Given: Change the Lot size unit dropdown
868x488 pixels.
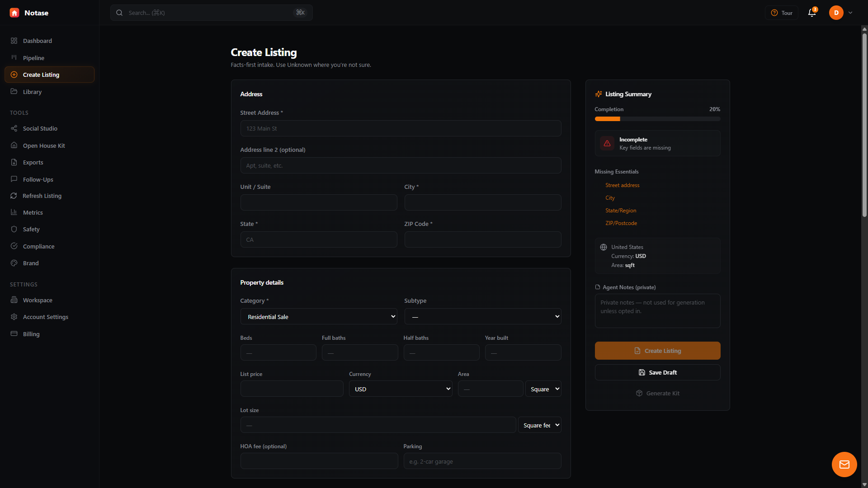Looking at the screenshot, I should coord(539,425).
